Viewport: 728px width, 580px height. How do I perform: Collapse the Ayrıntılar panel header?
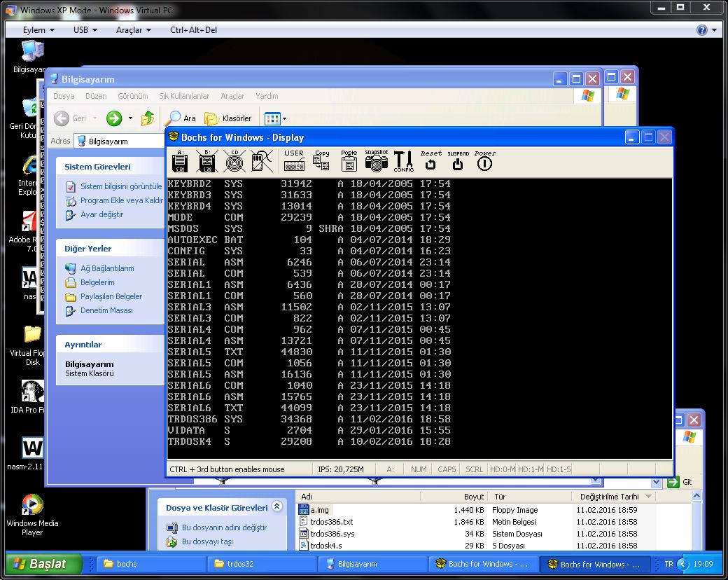pyautogui.click(x=111, y=345)
